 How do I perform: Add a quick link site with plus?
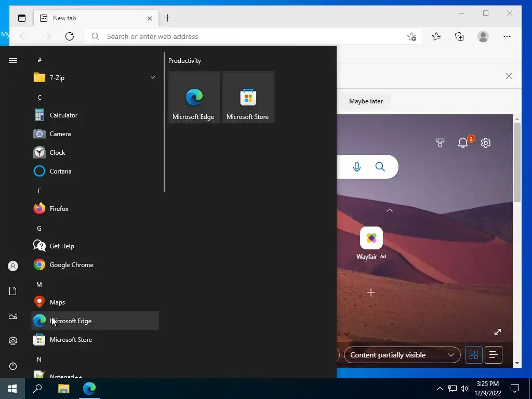point(371,292)
